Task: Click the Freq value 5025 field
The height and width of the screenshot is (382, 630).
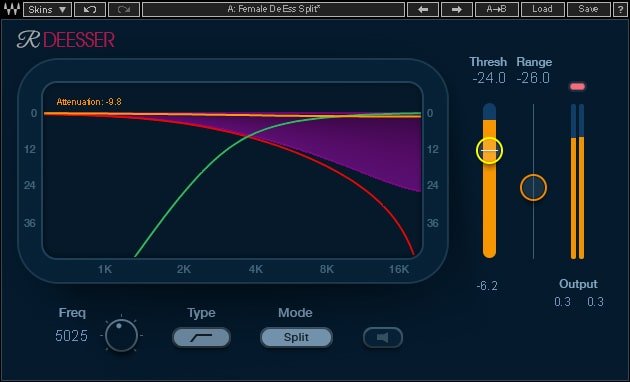Action: point(72,336)
